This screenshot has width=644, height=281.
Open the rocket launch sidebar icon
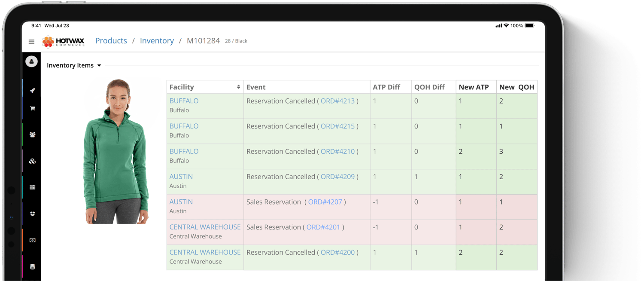pyautogui.click(x=32, y=91)
